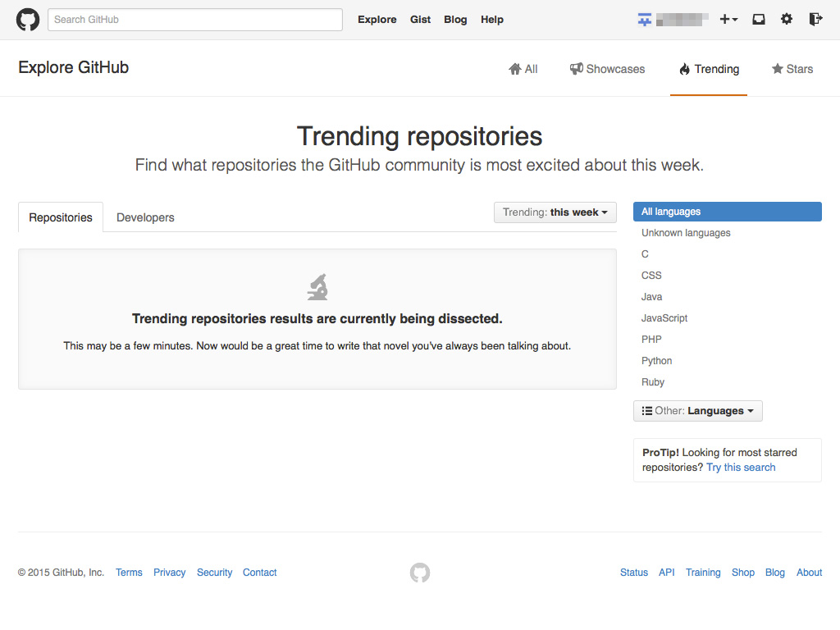Image resolution: width=840 pixels, height=630 pixels.
Task: Filter trending by Python language
Action: click(656, 361)
